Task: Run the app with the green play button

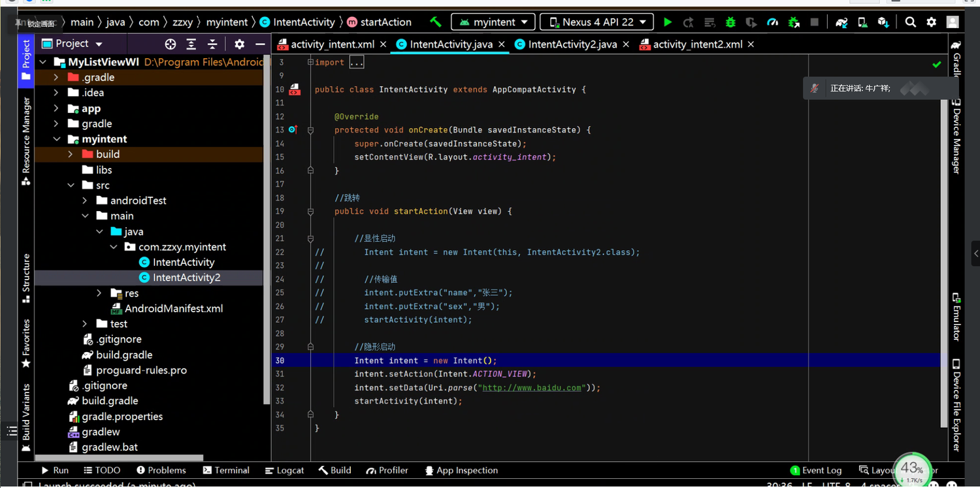Action: click(x=668, y=22)
